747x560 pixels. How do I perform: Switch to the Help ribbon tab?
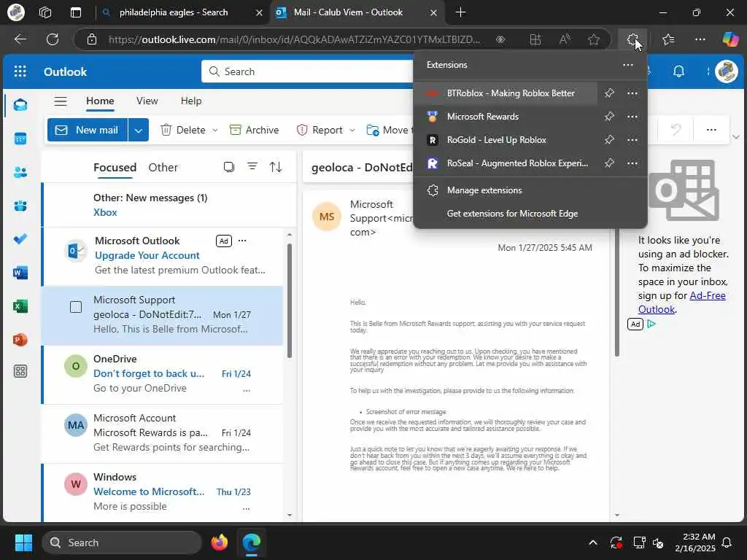(191, 101)
